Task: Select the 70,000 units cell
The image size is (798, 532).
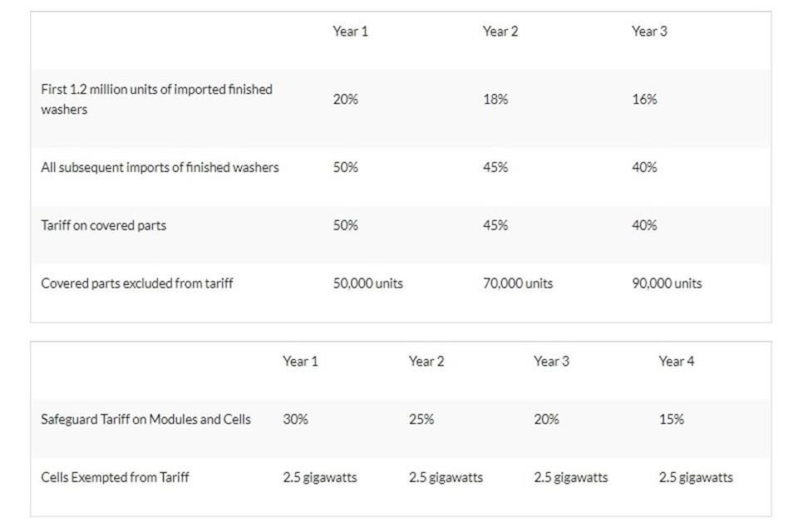Action: click(517, 283)
